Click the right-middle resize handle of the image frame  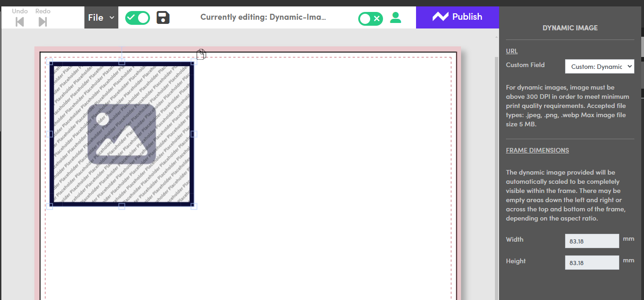tap(194, 134)
